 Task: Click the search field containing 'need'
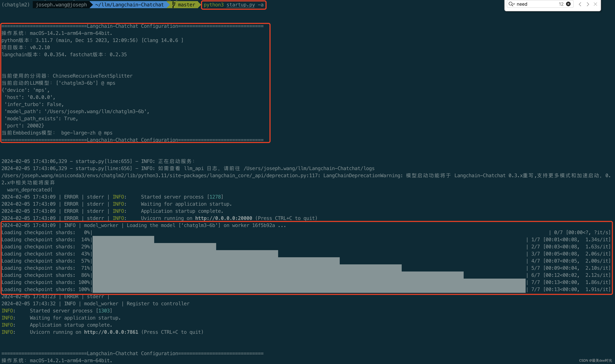540,4
